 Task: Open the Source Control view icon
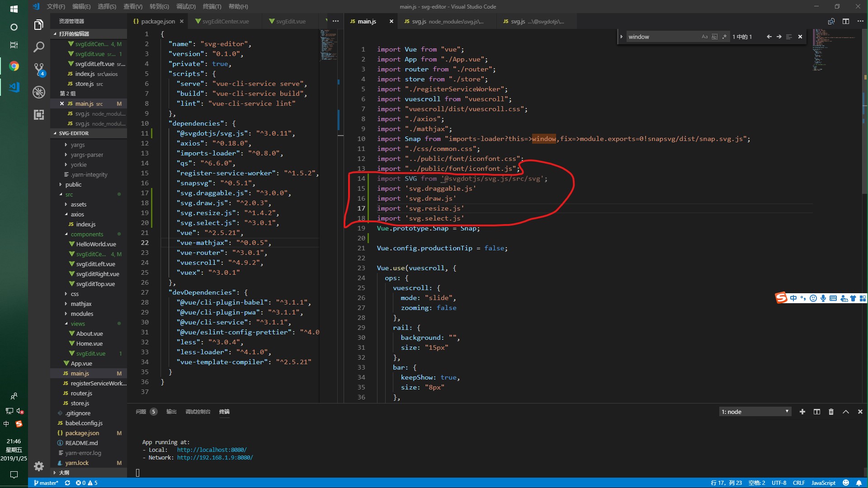point(39,69)
